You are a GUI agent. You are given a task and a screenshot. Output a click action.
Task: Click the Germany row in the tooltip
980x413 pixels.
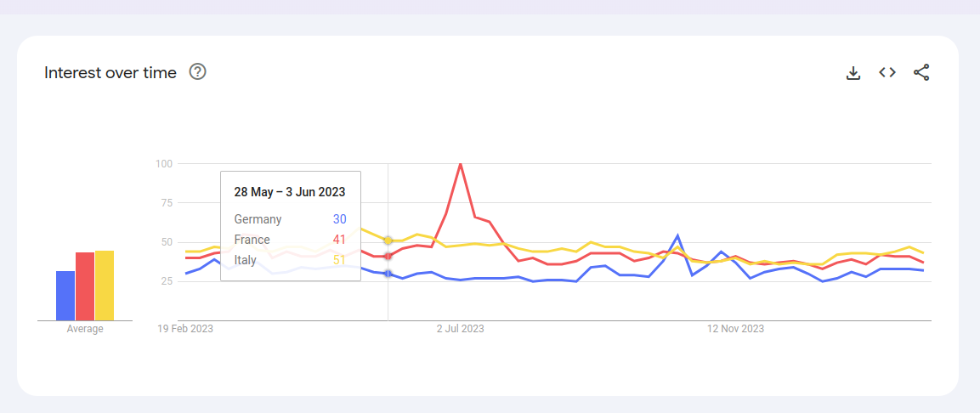(x=258, y=219)
